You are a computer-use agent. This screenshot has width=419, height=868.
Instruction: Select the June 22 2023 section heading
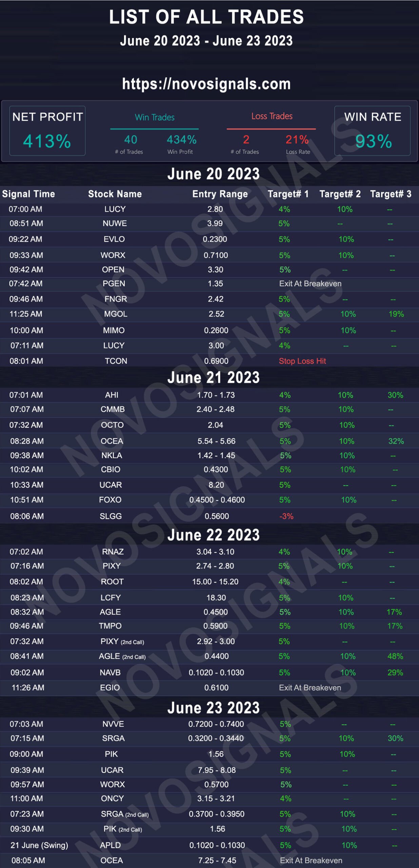(x=213, y=535)
